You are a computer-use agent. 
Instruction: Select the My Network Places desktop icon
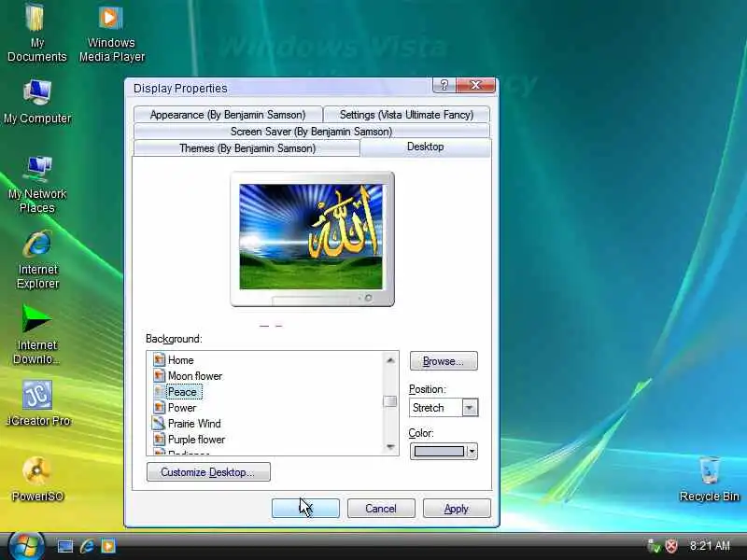37,185
